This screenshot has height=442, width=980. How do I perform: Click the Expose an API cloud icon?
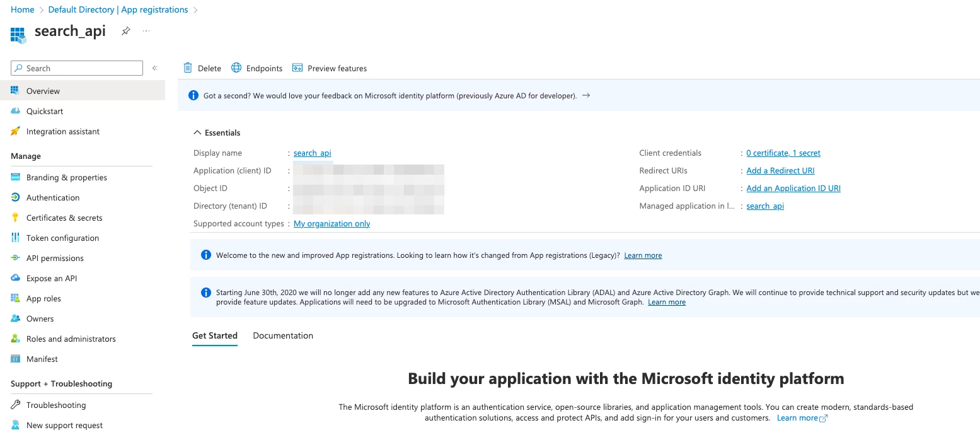15,278
